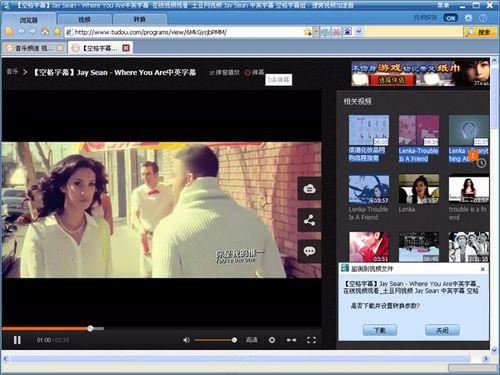Open the player quality selector label
This screenshot has width=500, height=375.
coord(252,340)
